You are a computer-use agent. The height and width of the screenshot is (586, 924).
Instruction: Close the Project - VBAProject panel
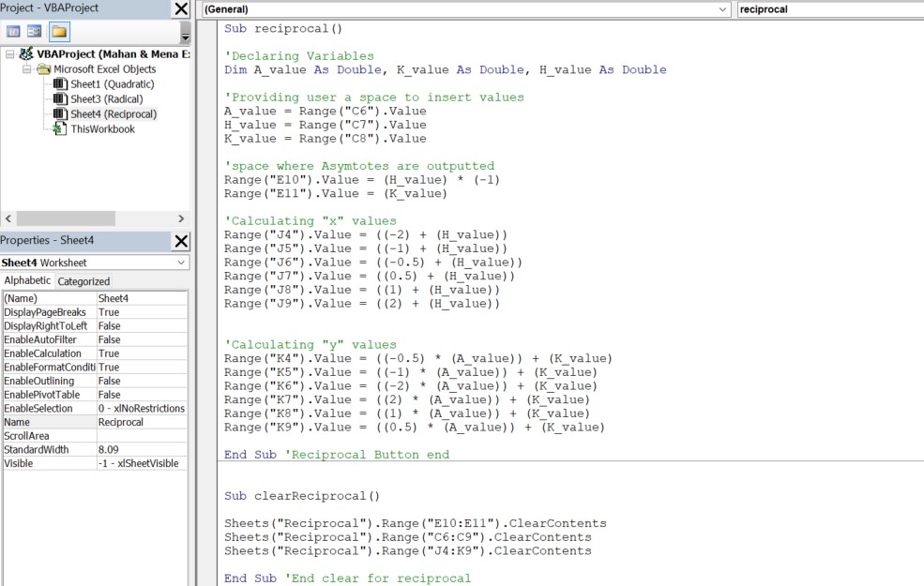(181, 9)
